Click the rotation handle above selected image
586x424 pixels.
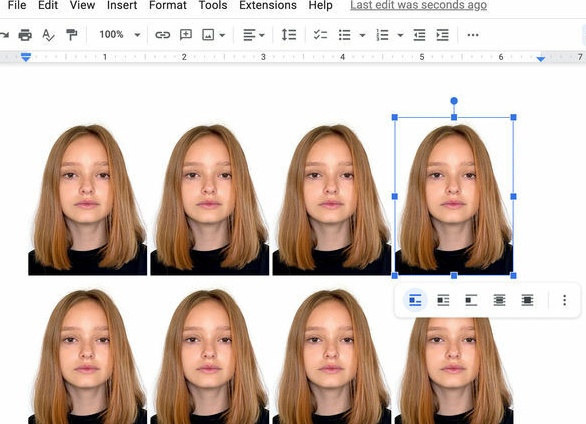pyautogui.click(x=454, y=101)
